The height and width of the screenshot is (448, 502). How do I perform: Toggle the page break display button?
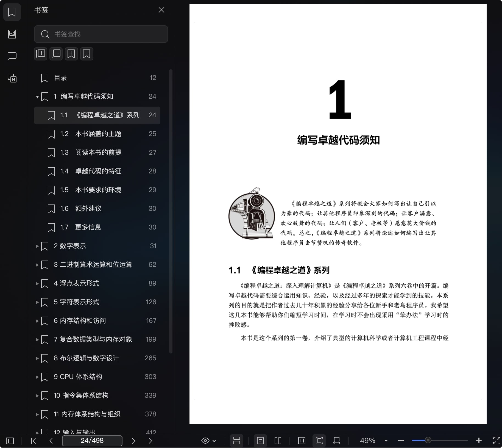[237, 441]
